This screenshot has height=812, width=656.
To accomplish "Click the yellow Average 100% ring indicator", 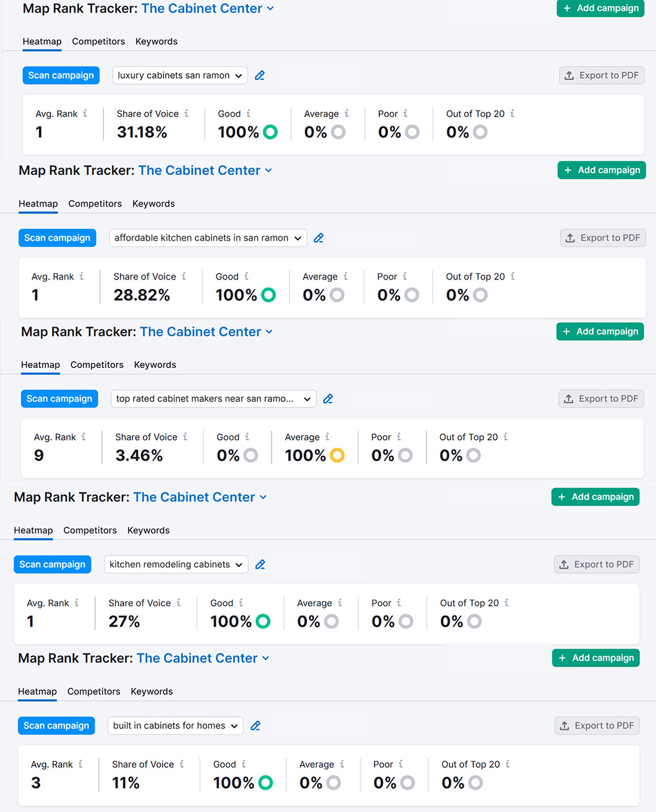I will coord(337,456).
